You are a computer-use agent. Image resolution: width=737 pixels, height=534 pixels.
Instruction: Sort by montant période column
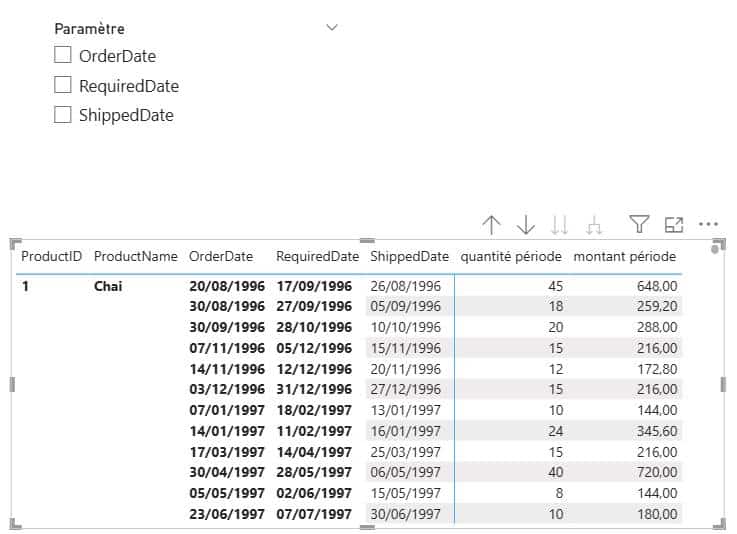[x=624, y=257]
